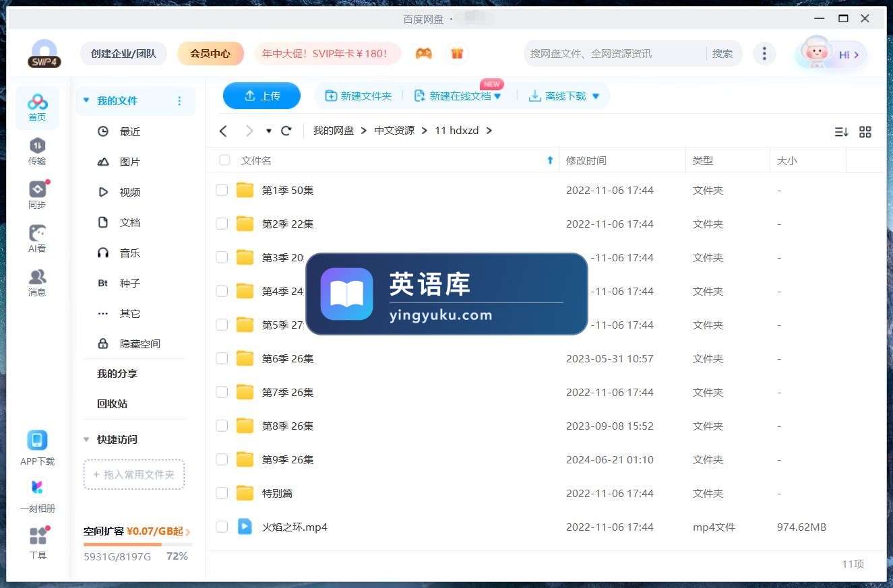Open 会员中心 button
The image size is (893, 588).
[210, 53]
